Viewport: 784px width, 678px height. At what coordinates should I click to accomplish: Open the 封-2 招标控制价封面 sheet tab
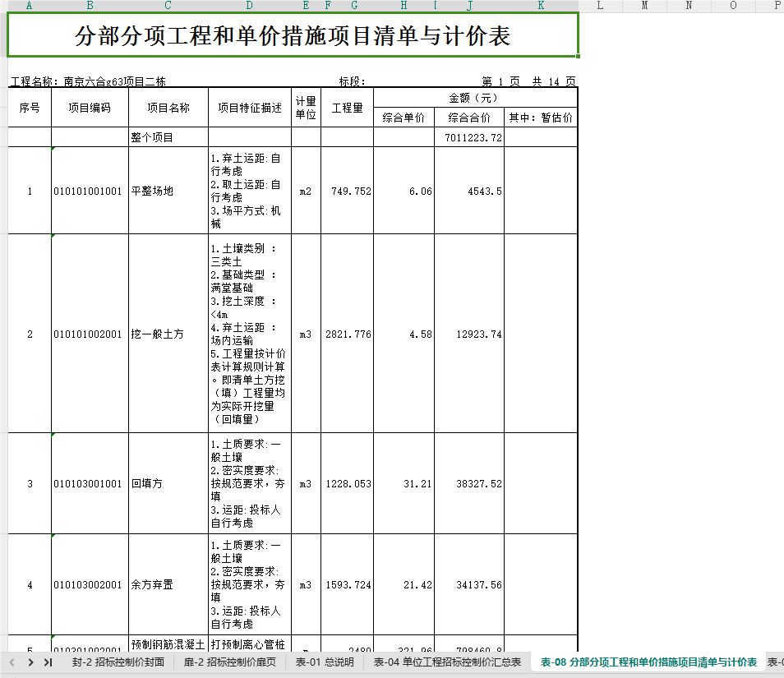tap(118, 662)
